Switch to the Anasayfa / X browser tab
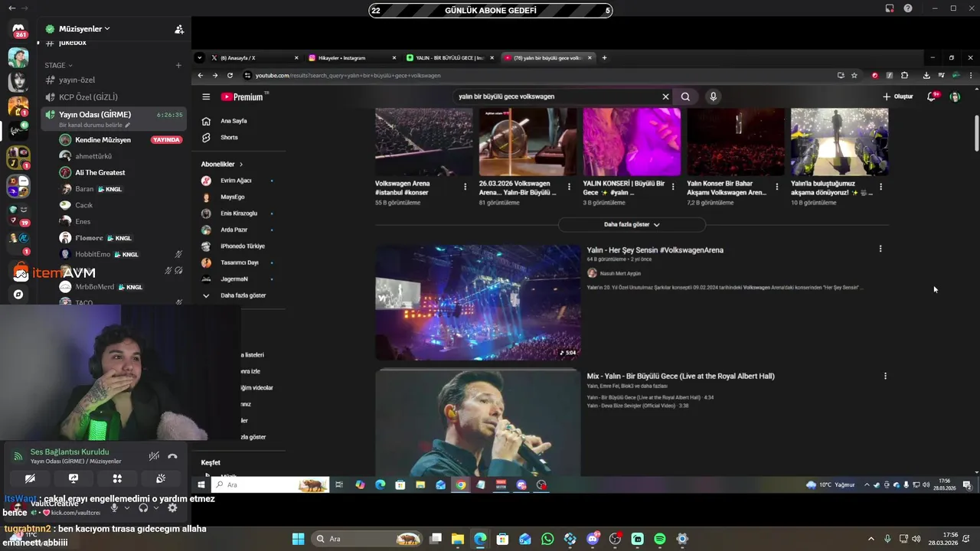 (254, 58)
